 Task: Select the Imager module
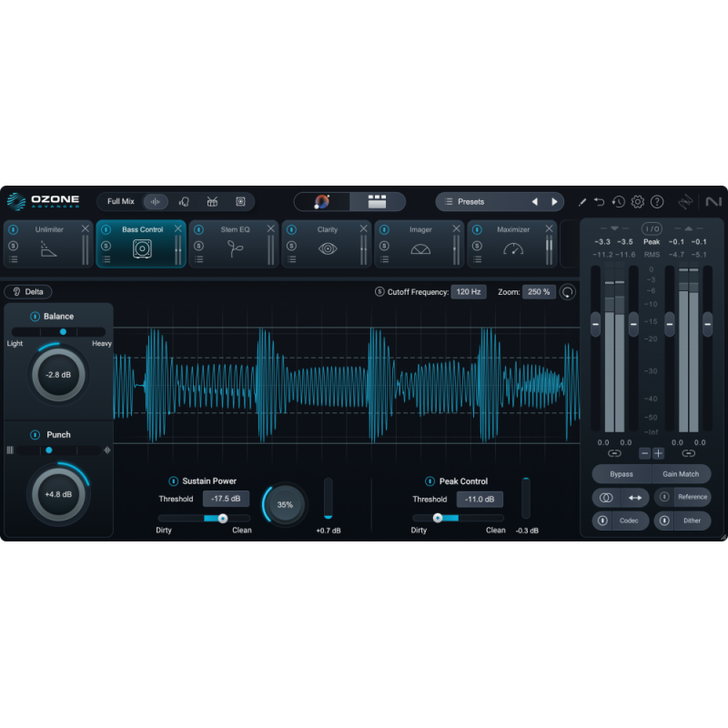point(419,228)
